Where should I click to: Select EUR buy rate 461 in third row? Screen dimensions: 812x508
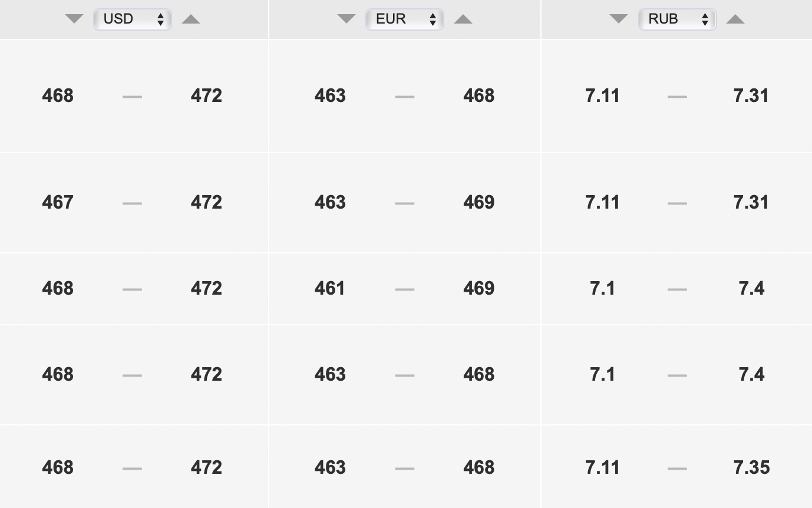tap(330, 288)
